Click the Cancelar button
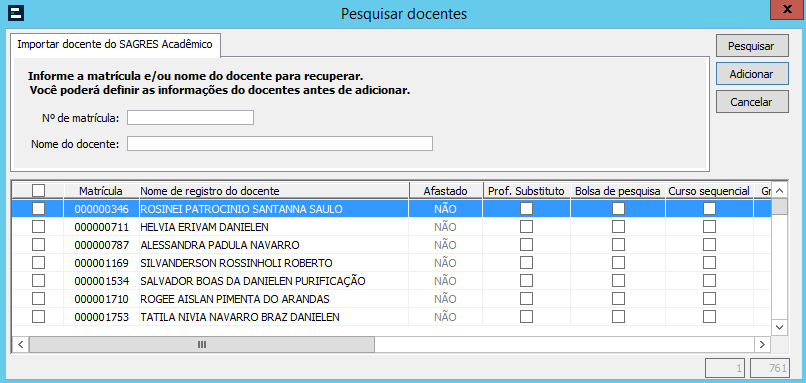The width and height of the screenshot is (806, 383). pyautogui.click(x=751, y=102)
